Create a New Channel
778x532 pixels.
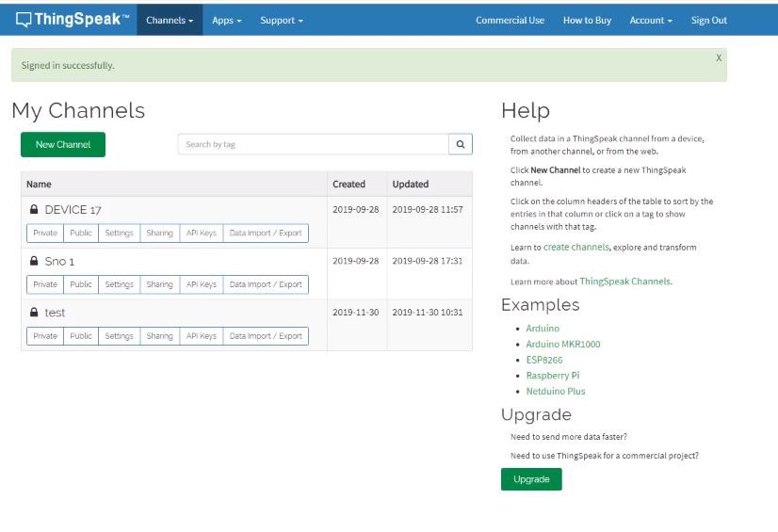coord(63,144)
